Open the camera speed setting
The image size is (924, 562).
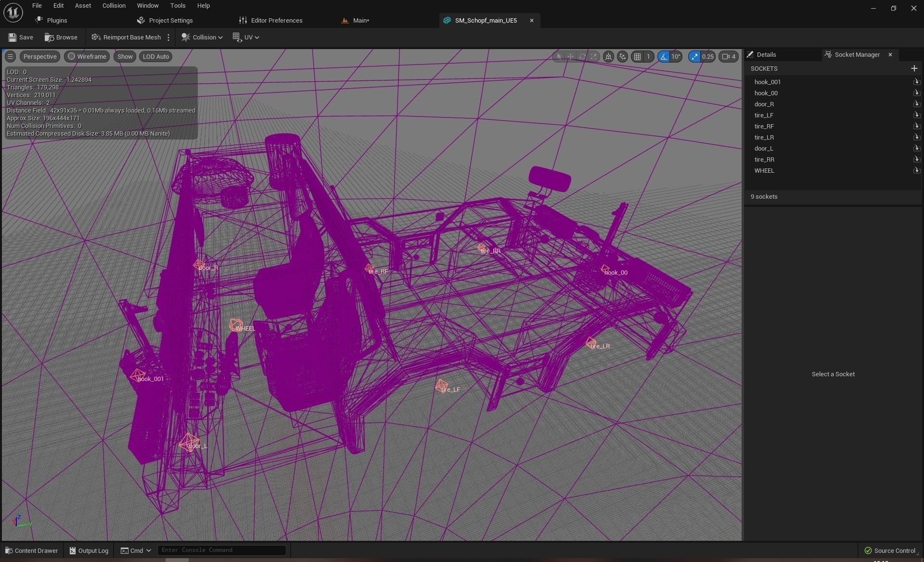(x=729, y=57)
